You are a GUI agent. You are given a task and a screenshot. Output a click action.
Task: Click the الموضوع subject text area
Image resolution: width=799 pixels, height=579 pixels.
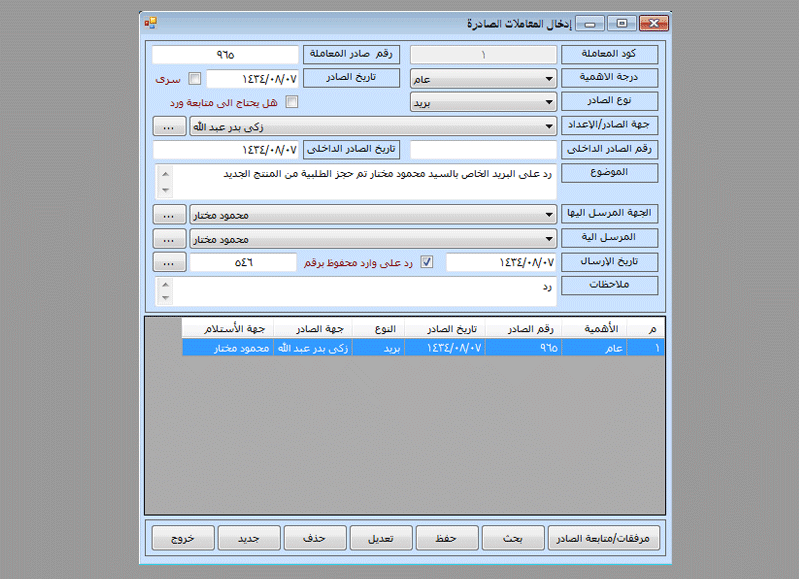[x=355, y=181]
